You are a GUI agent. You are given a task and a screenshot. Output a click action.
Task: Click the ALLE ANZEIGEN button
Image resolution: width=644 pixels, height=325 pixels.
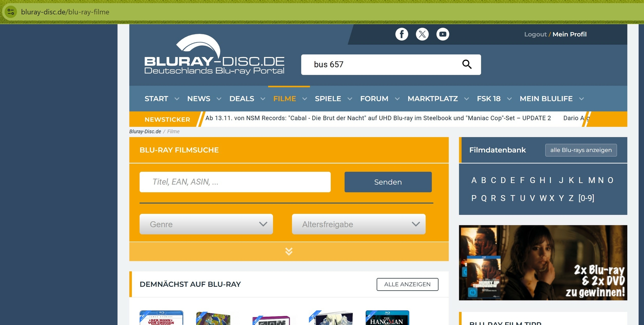[407, 284]
